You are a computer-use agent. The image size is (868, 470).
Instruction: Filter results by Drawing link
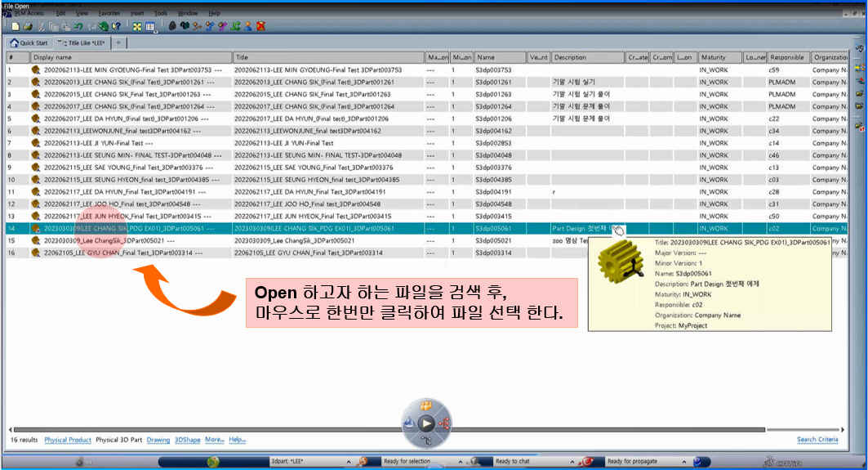[x=158, y=440]
